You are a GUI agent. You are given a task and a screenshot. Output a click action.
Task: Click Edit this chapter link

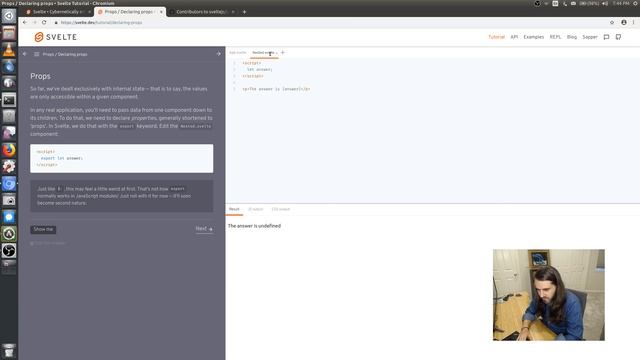pos(48,243)
